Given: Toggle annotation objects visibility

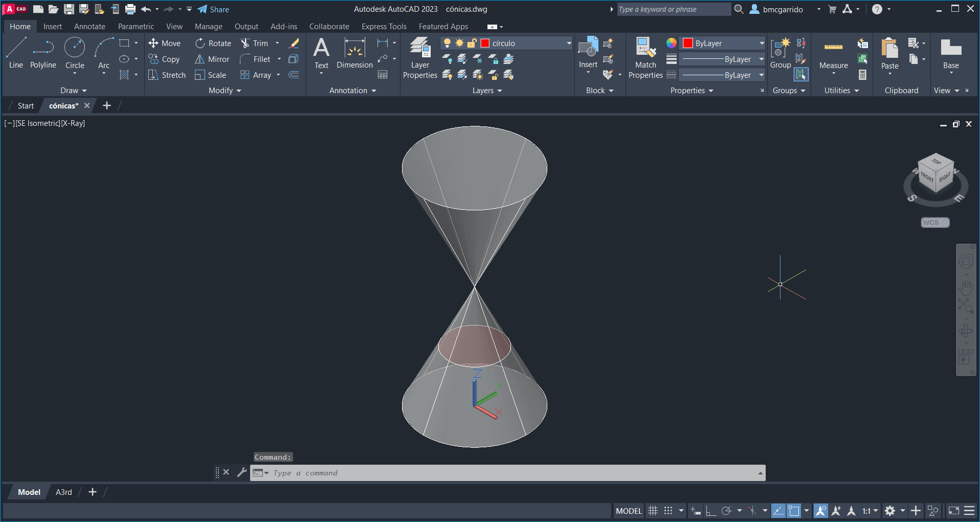Looking at the screenshot, I should [x=821, y=511].
